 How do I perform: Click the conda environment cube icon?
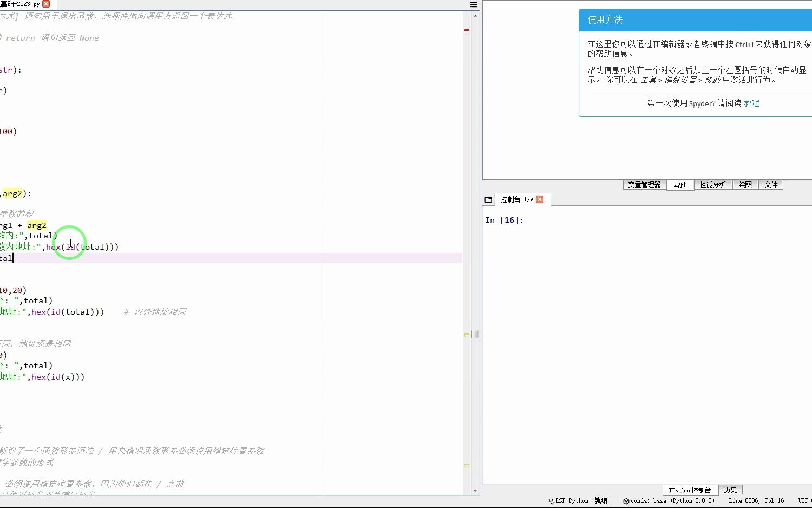626,501
